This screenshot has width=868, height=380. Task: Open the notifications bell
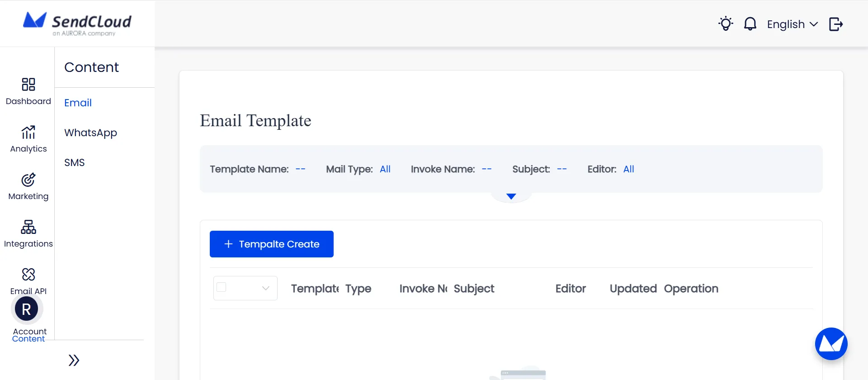click(x=750, y=24)
